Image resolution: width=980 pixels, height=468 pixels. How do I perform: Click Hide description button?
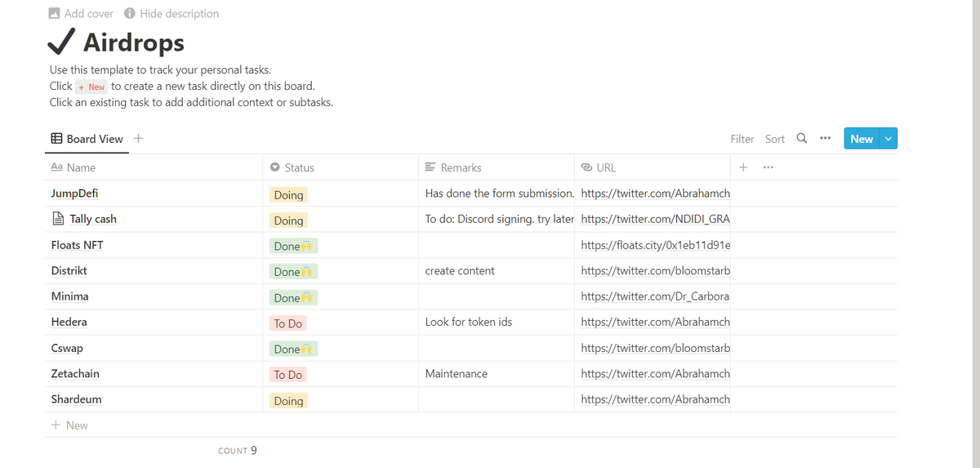tap(171, 13)
